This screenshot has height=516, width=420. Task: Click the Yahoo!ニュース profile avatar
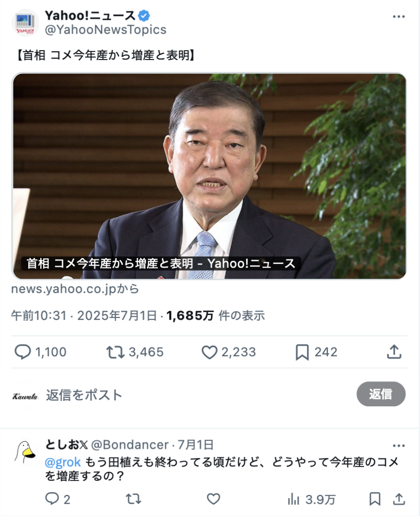[25, 22]
